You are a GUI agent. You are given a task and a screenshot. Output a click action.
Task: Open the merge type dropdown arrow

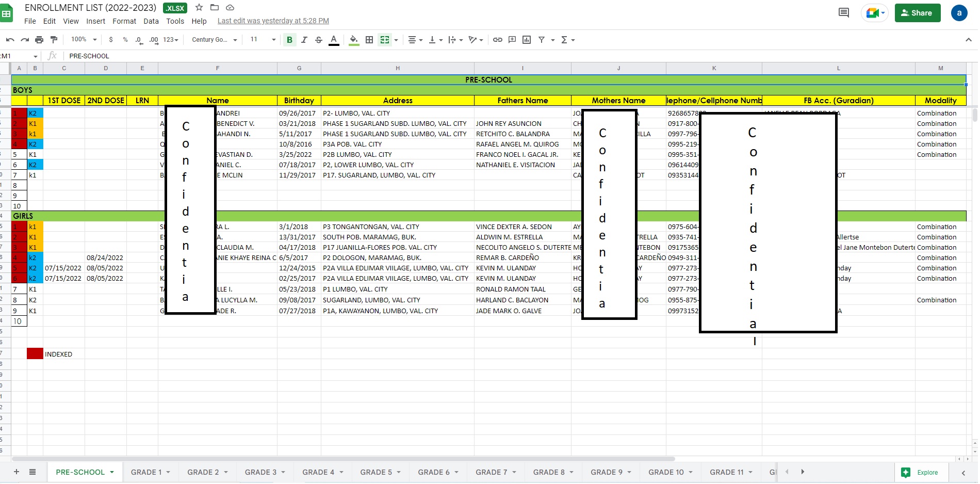pyautogui.click(x=396, y=40)
